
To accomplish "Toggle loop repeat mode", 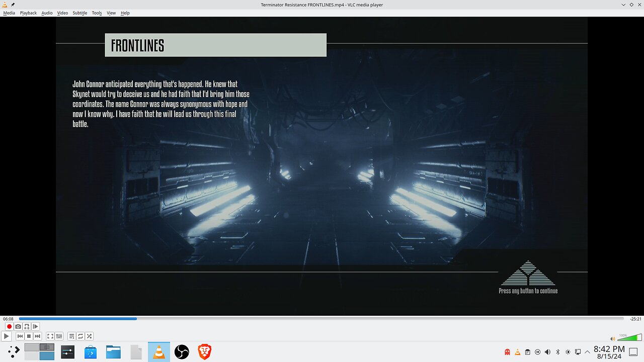I will [x=80, y=336].
